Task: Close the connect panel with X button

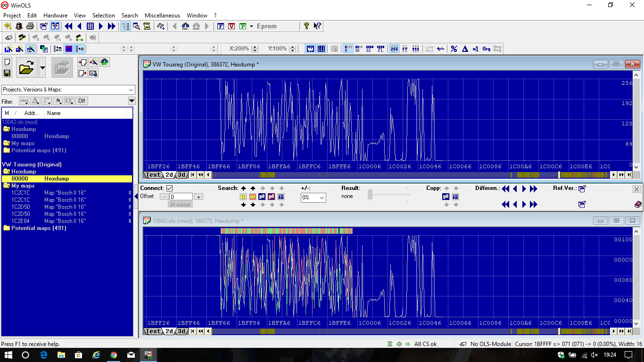Action: pos(637,189)
